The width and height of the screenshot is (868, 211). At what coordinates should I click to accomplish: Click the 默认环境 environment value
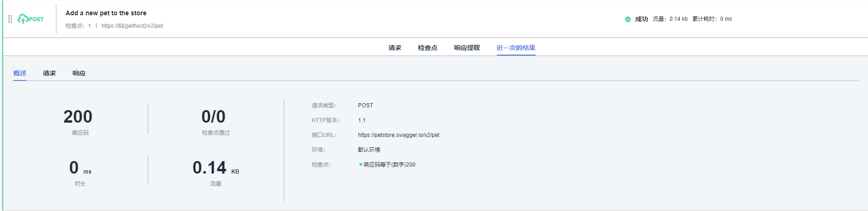pos(369,150)
